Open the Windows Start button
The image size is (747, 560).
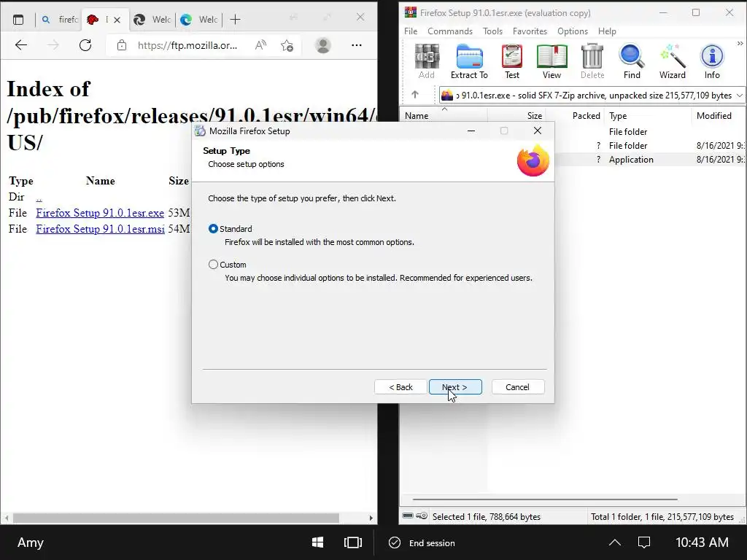click(x=318, y=542)
